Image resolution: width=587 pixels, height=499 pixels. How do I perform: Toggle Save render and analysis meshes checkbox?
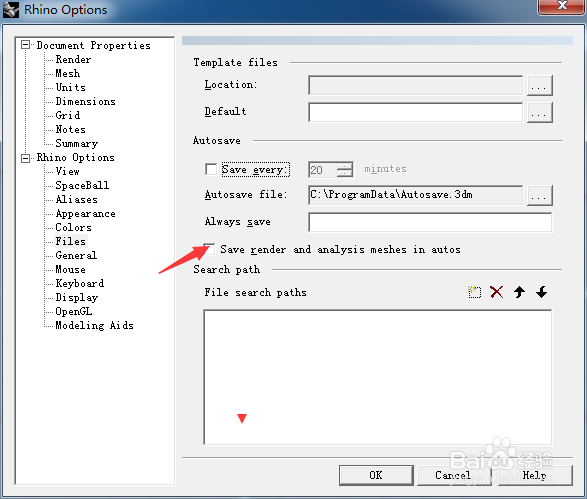click(x=210, y=249)
